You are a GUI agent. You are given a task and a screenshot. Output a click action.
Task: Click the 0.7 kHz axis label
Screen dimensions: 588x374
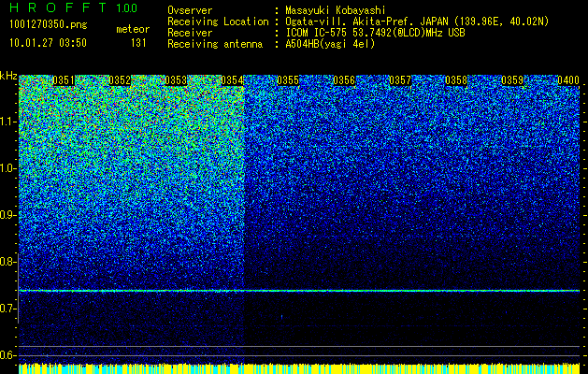coord(7,309)
